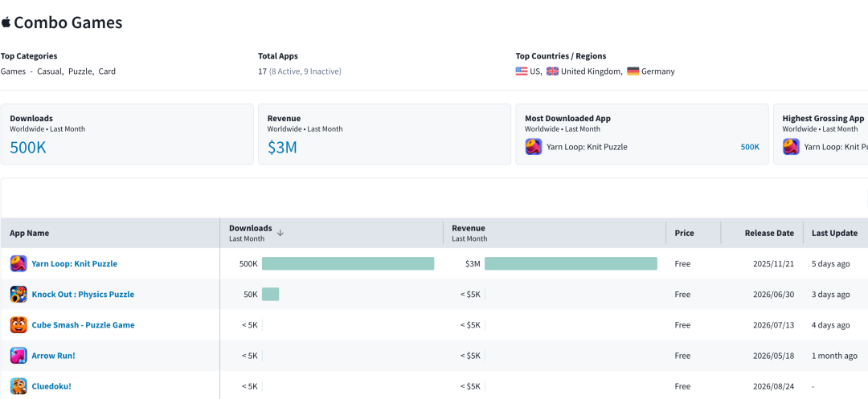Click the Combo Games page title
This screenshot has width=868, height=399.
[68, 22]
